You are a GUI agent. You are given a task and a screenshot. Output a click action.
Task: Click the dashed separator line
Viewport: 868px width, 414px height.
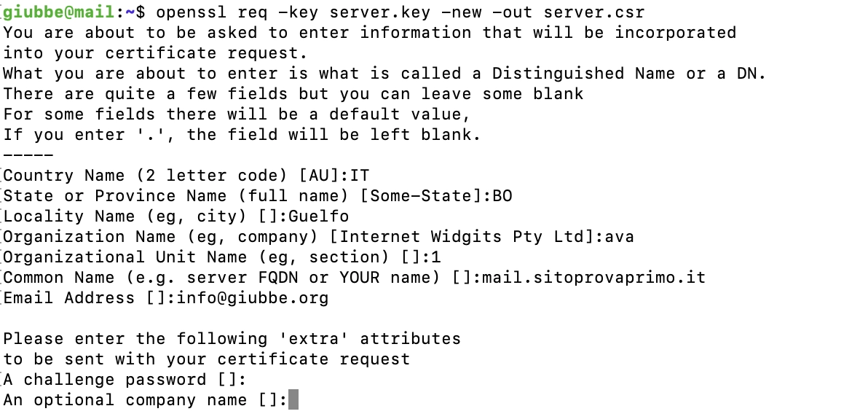[28, 155]
